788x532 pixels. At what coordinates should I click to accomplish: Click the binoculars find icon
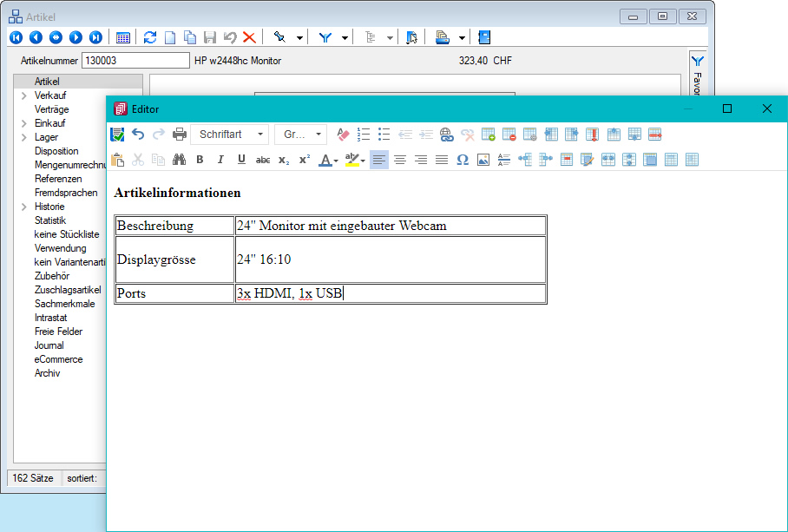[180, 160]
